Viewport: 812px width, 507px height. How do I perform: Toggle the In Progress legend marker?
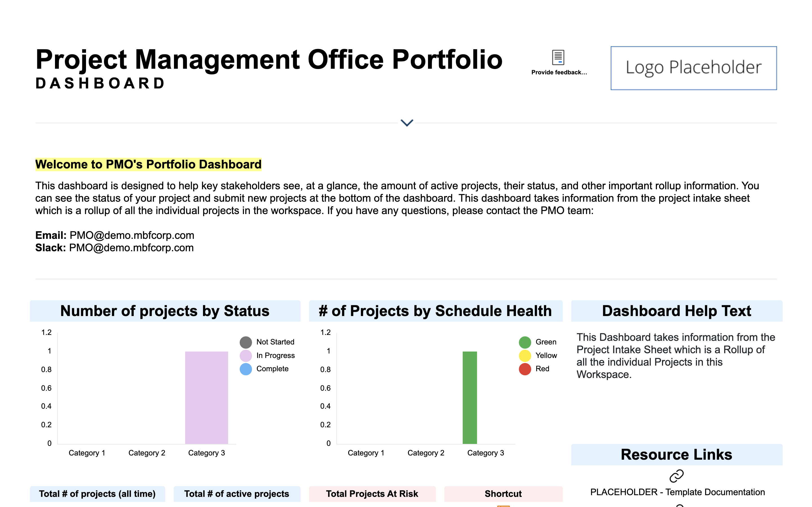(246, 355)
